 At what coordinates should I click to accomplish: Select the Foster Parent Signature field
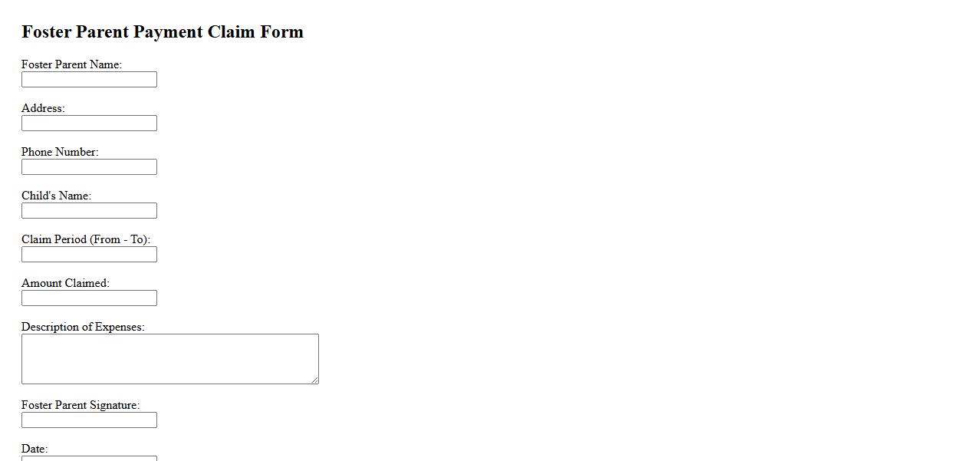(89, 420)
